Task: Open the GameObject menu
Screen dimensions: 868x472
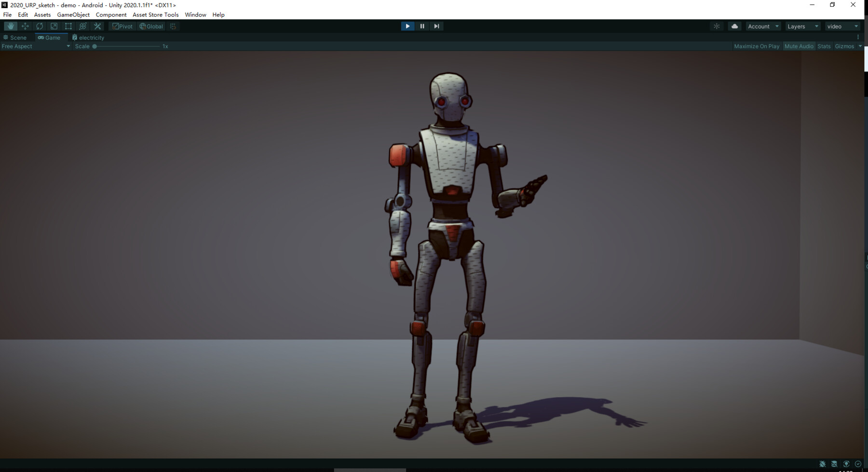Action: [73, 14]
